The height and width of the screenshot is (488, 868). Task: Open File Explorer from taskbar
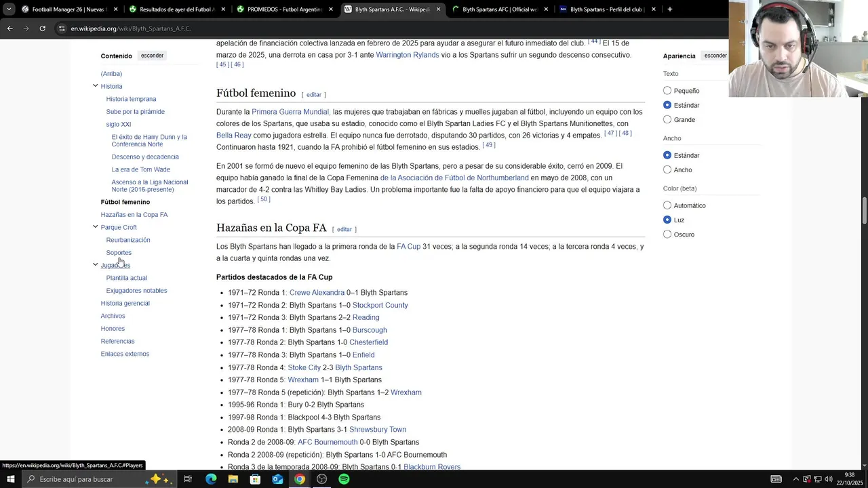[233, 479]
